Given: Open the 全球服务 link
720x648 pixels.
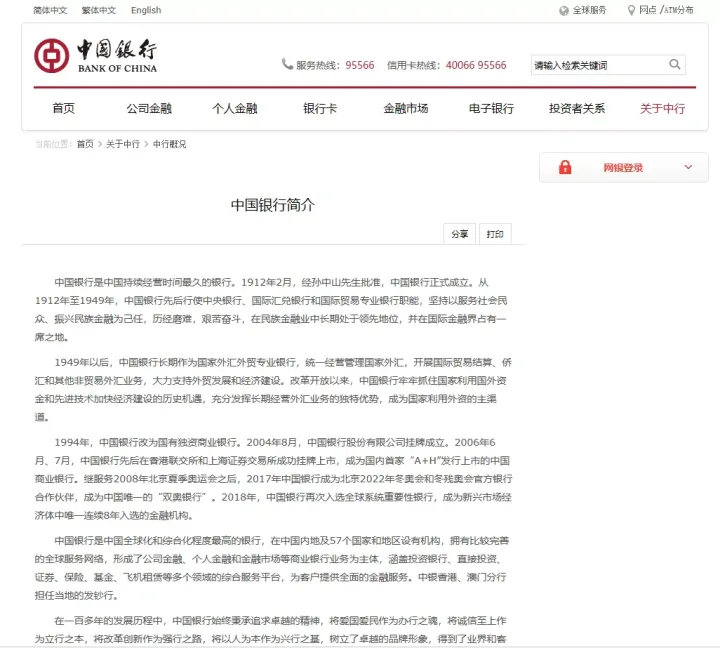Looking at the screenshot, I should tap(589, 10).
